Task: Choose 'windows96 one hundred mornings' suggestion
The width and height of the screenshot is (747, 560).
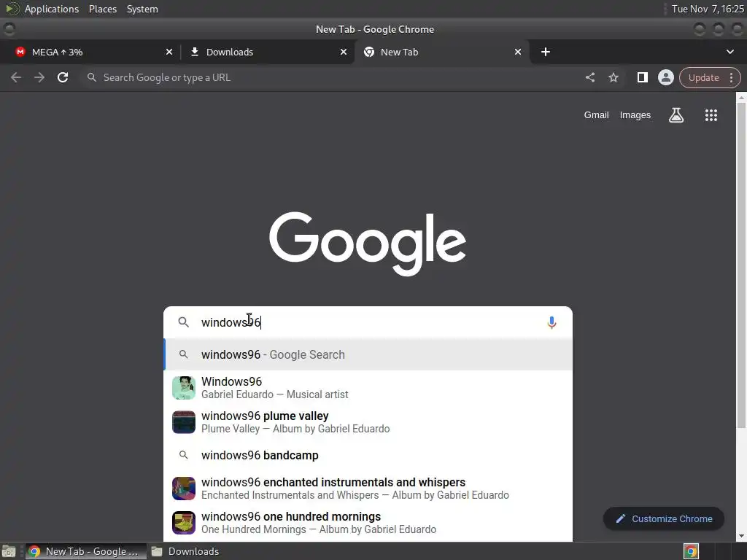Action: (368, 523)
